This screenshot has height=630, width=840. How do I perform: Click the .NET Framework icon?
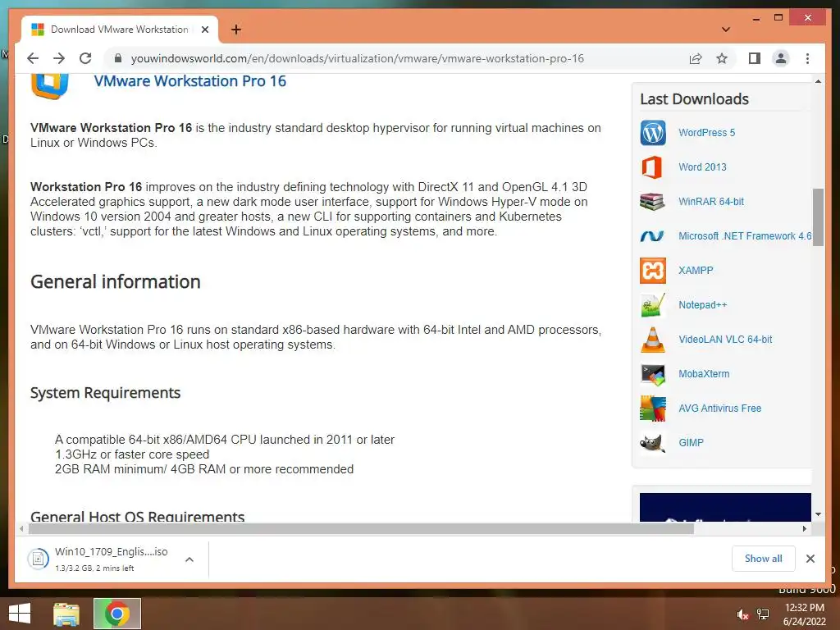coord(652,236)
